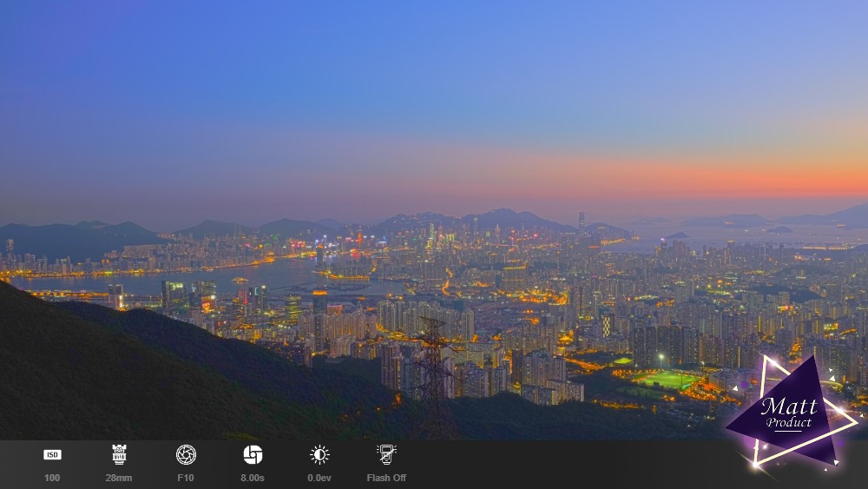The image size is (868, 489).
Task: Click the ISO value 100
Action: click(x=52, y=478)
